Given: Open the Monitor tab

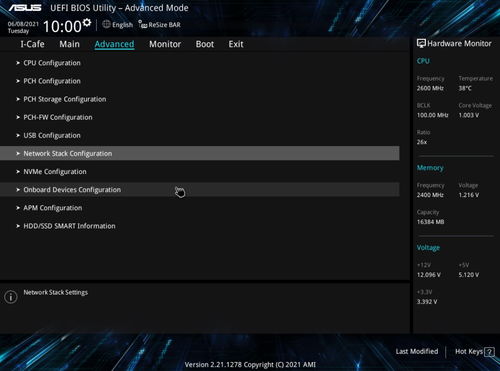Looking at the screenshot, I should click(165, 44).
